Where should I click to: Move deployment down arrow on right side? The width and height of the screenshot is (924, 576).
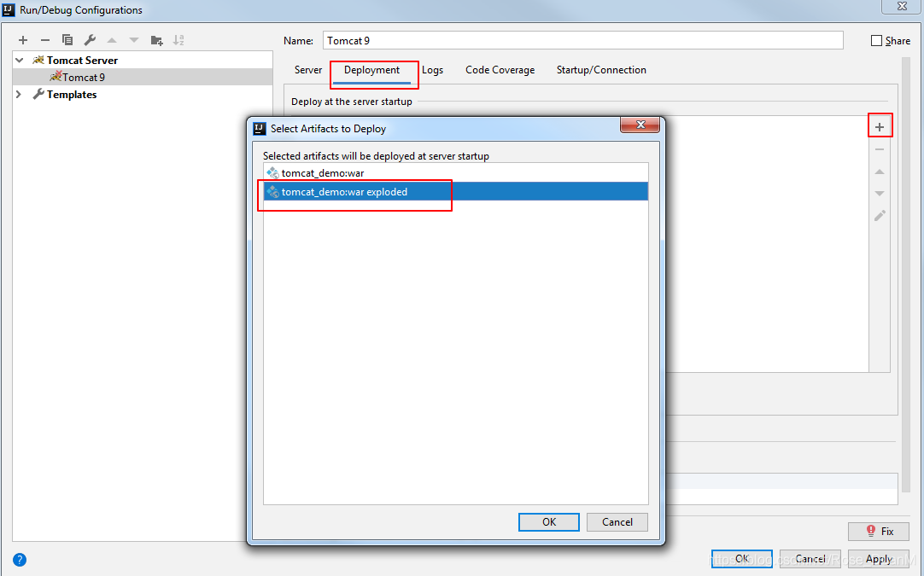[880, 193]
